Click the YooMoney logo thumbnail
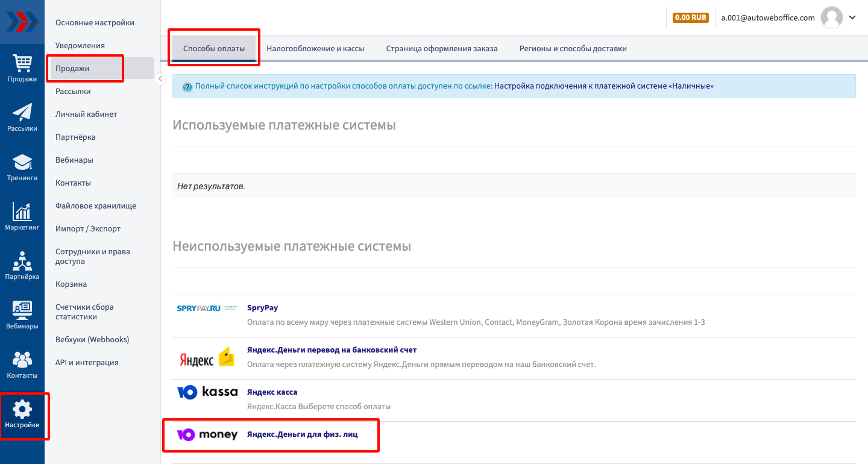The width and height of the screenshot is (868, 464). pyautogui.click(x=207, y=434)
